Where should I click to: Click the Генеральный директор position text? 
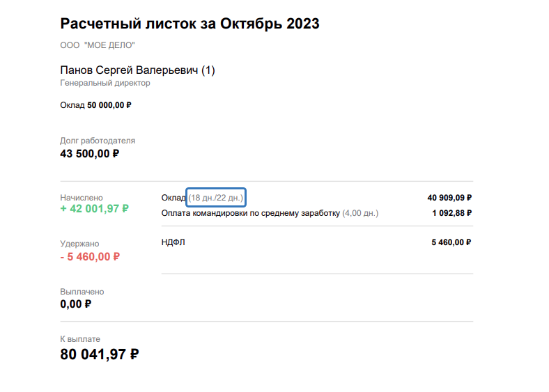[x=105, y=83]
